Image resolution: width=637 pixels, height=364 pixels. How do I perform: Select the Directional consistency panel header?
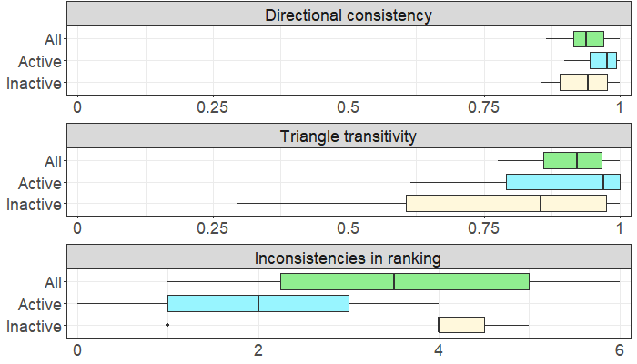click(348, 15)
